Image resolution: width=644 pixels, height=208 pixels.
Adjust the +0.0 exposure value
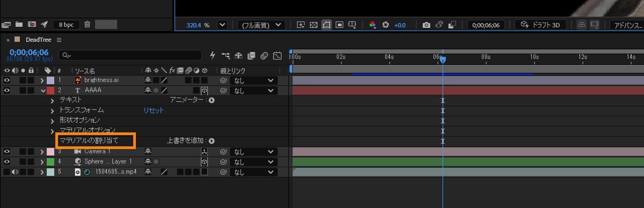400,25
